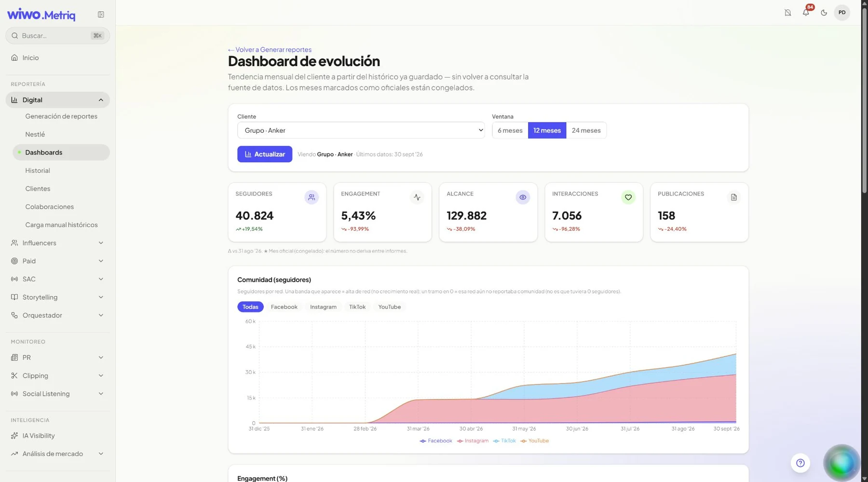
Task: Click the Actualizar button
Action: coord(265,154)
